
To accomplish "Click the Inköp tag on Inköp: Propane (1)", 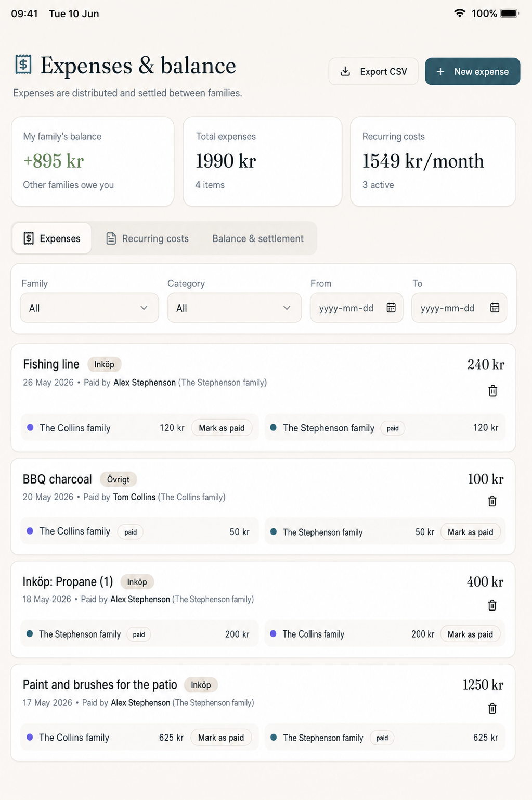I will (137, 582).
